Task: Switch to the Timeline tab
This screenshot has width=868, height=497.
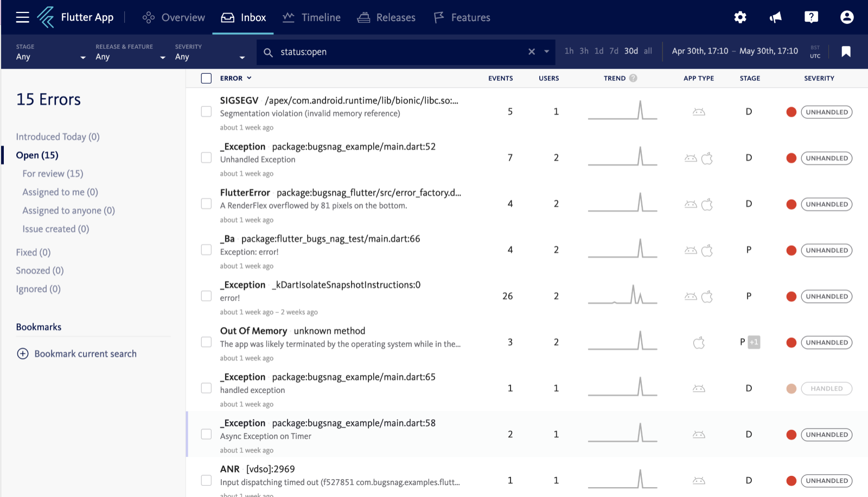Action: [312, 17]
